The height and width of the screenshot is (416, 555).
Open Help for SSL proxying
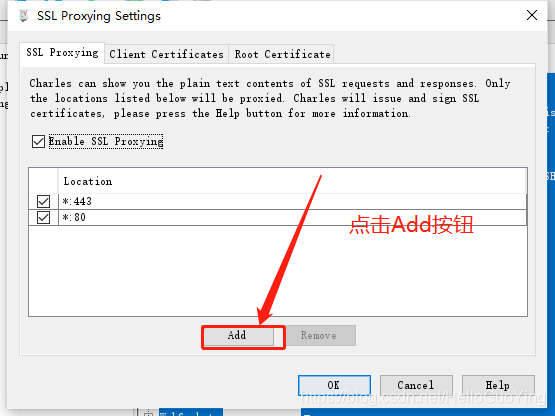coord(498,385)
